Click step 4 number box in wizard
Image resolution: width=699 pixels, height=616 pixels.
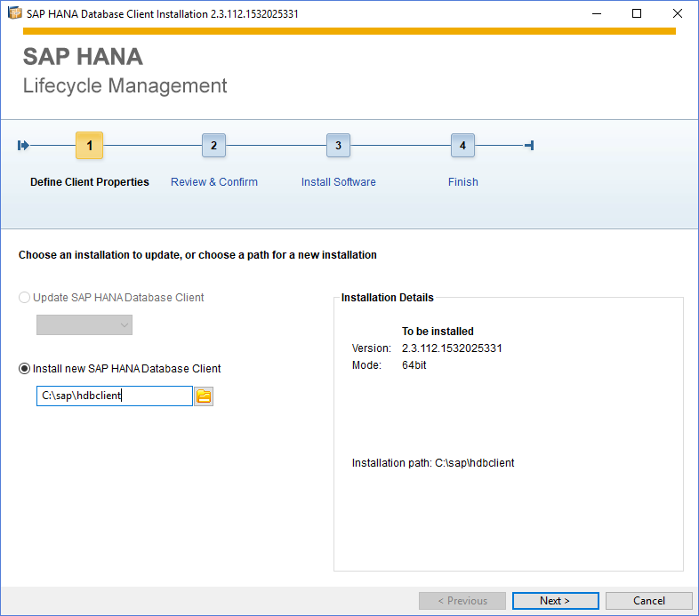pyautogui.click(x=462, y=145)
